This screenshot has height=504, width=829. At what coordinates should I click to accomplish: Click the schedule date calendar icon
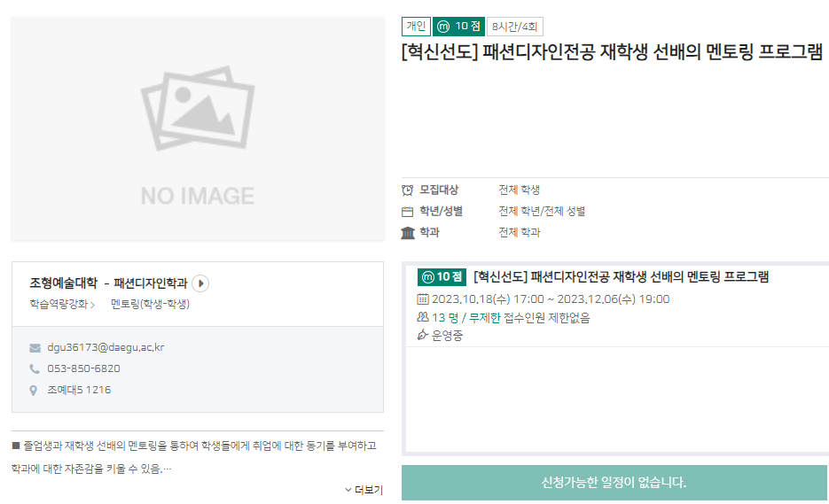coord(423,299)
